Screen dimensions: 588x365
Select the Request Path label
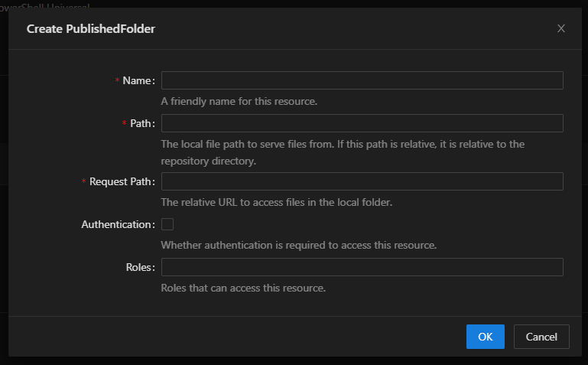pyautogui.click(x=122, y=182)
